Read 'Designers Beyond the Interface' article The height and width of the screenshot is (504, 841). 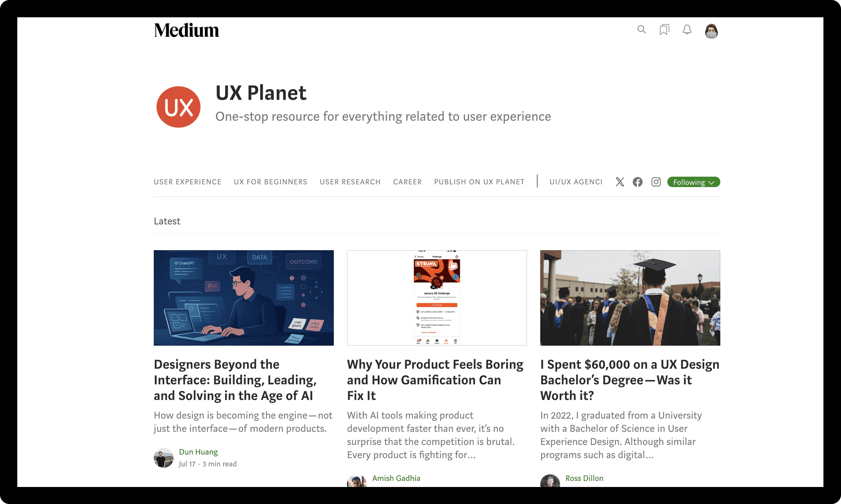(235, 380)
